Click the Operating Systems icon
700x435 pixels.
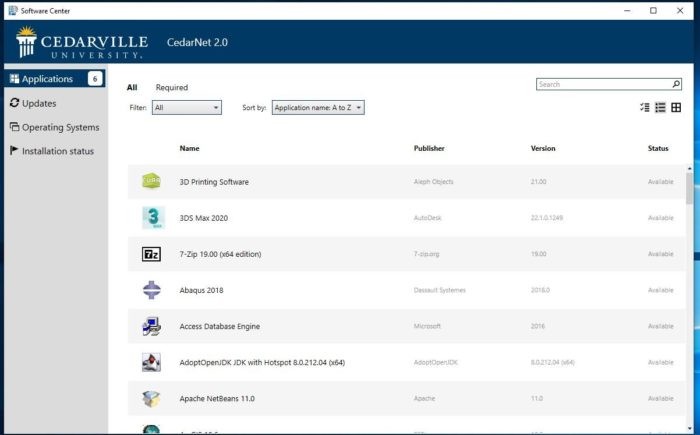pos(14,127)
